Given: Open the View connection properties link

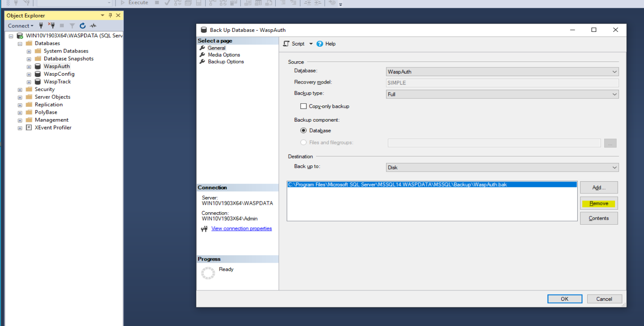Looking at the screenshot, I should coord(241,228).
